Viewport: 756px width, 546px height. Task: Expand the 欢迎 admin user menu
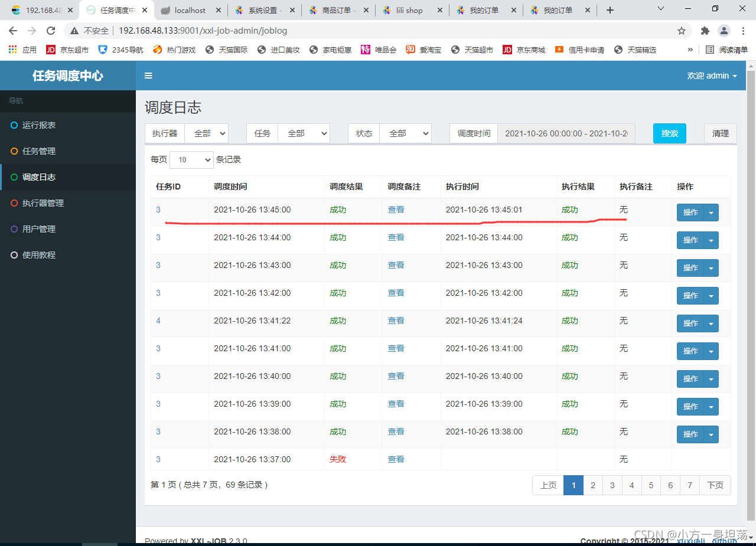[x=712, y=76]
